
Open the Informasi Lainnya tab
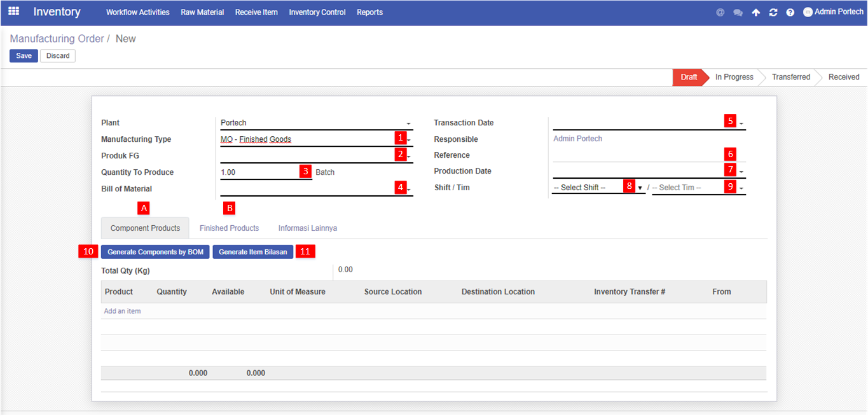click(x=307, y=228)
